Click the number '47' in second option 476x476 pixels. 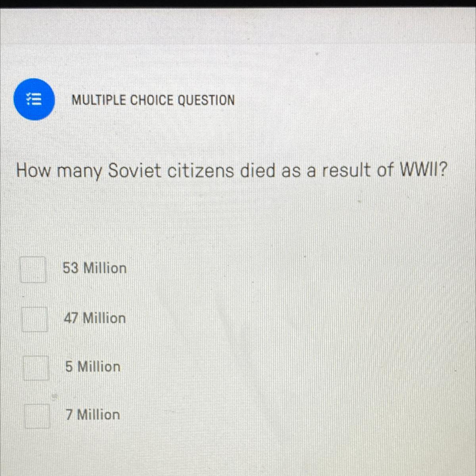pyautogui.click(x=71, y=318)
